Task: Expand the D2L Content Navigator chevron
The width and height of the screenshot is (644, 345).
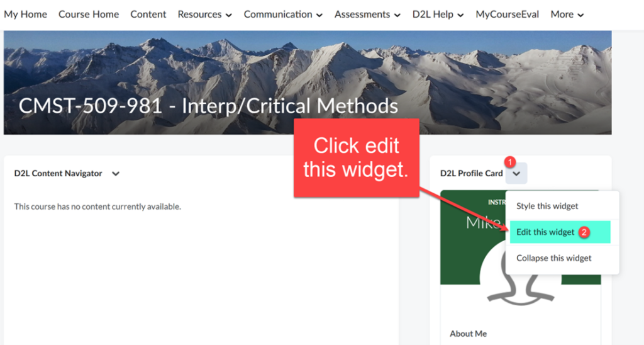Action: click(116, 174)
